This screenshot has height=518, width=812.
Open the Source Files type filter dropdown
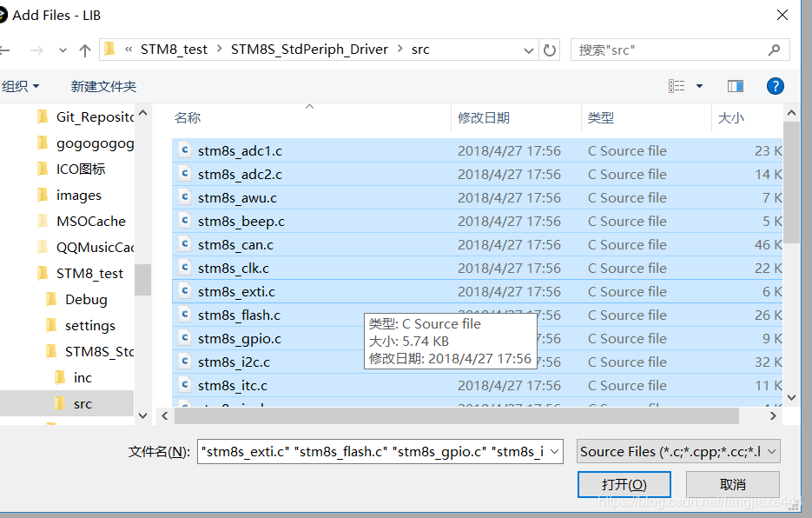pos(678,452)
